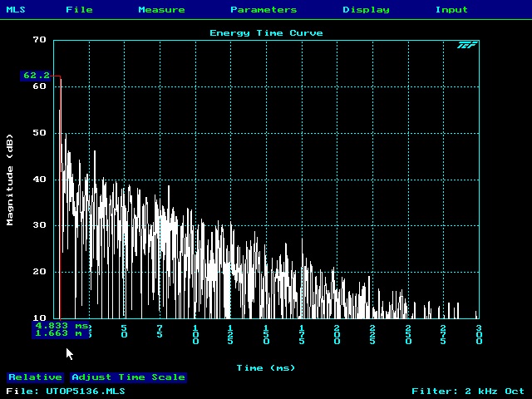Click the 150 time axis tick label

click(266, 334)
